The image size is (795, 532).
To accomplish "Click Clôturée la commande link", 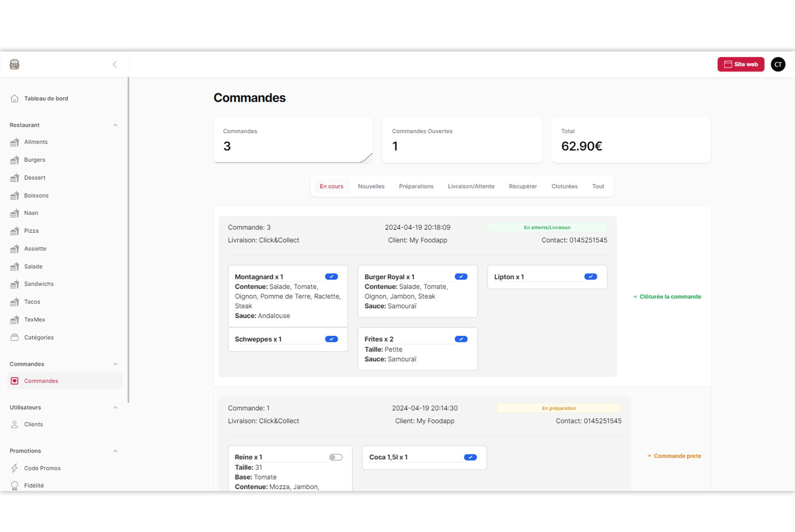I will 670,297.
